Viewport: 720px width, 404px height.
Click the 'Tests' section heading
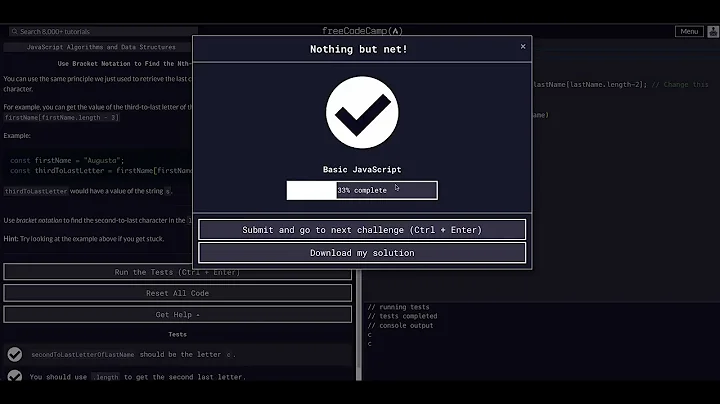point(177,334)
